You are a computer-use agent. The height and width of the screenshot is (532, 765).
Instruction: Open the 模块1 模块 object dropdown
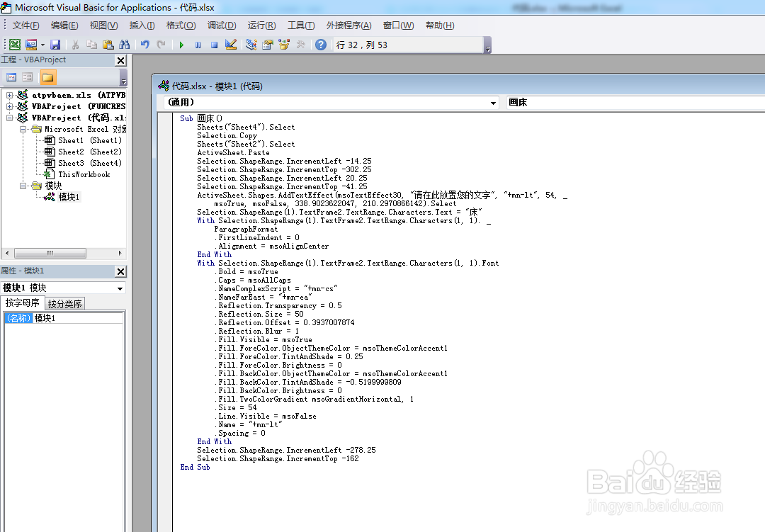(120, 288)
